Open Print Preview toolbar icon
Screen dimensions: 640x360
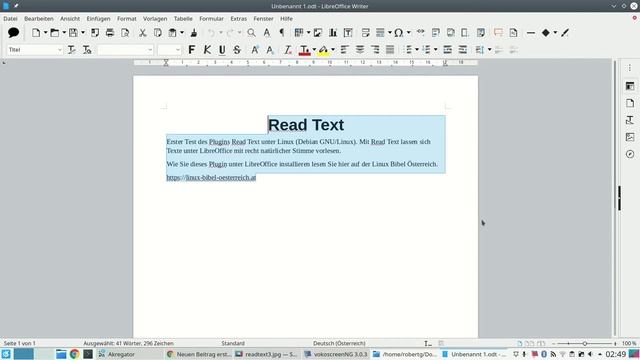coord(125,33)
